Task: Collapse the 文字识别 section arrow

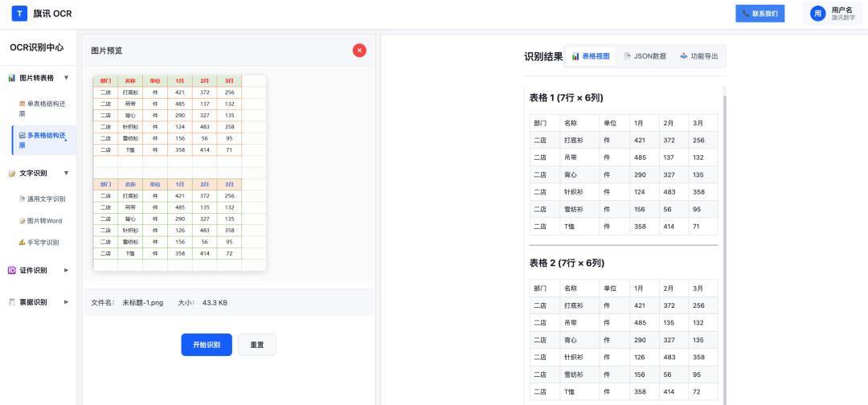Action: pyautogui.click(x=67, y=174)
